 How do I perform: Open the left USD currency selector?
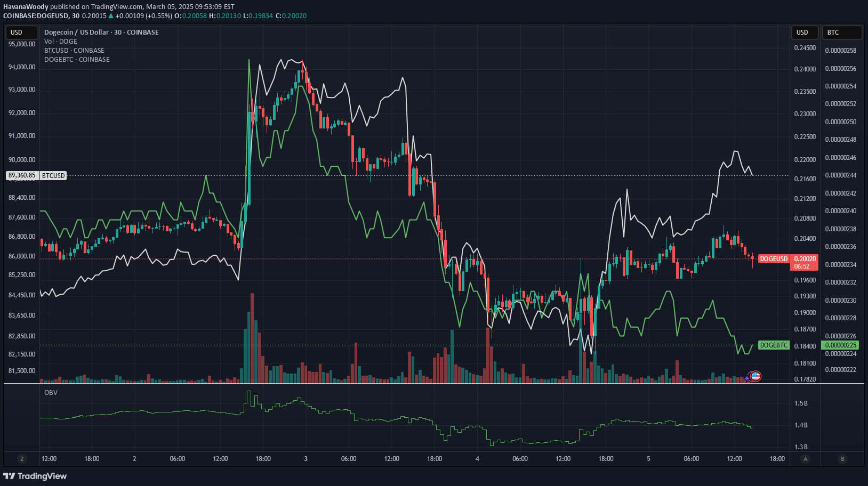point(21,33)
